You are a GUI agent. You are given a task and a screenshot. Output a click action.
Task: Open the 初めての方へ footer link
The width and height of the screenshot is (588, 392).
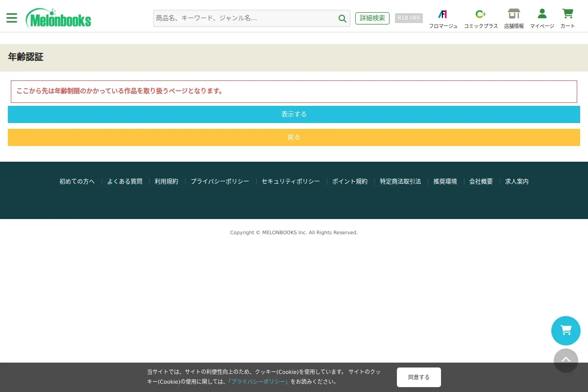(77, 181)
